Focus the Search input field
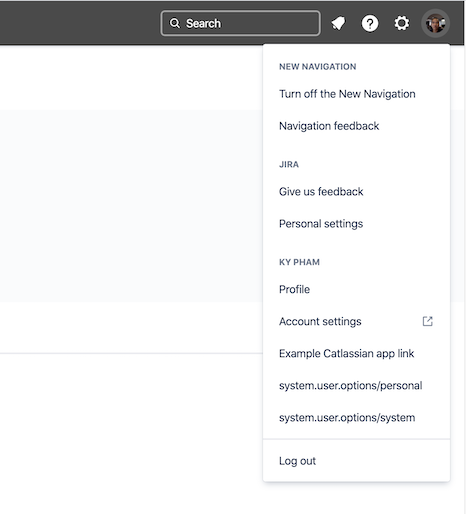The width and height of the screenshot is (466, 514). point(240,23)
